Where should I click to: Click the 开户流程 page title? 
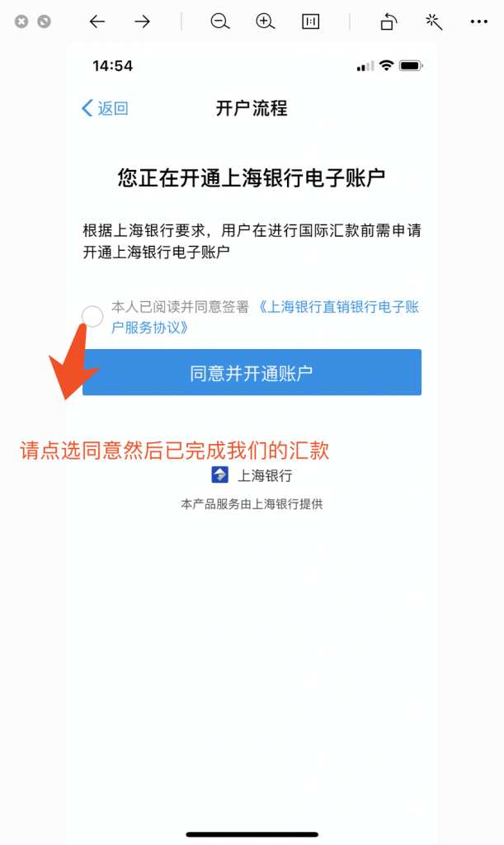pyautogui.click(x=252, y=108)
